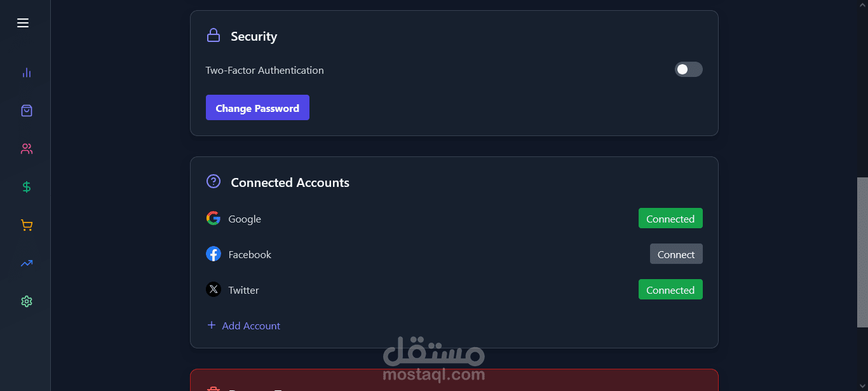
Task: Click the Google logo icon
Action: click(214, 218)
